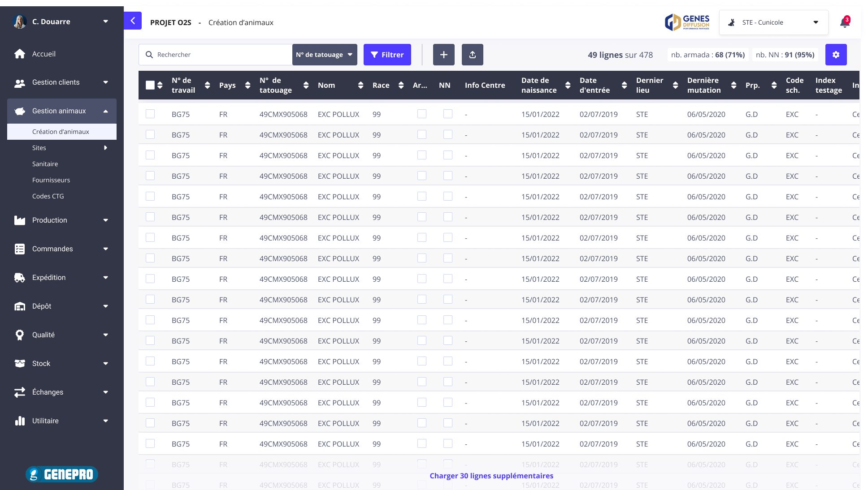Screen dimensions: 868x490
Task: Click the Expédition truck icon
Action: pyautogui.click(x=20, y=278)
